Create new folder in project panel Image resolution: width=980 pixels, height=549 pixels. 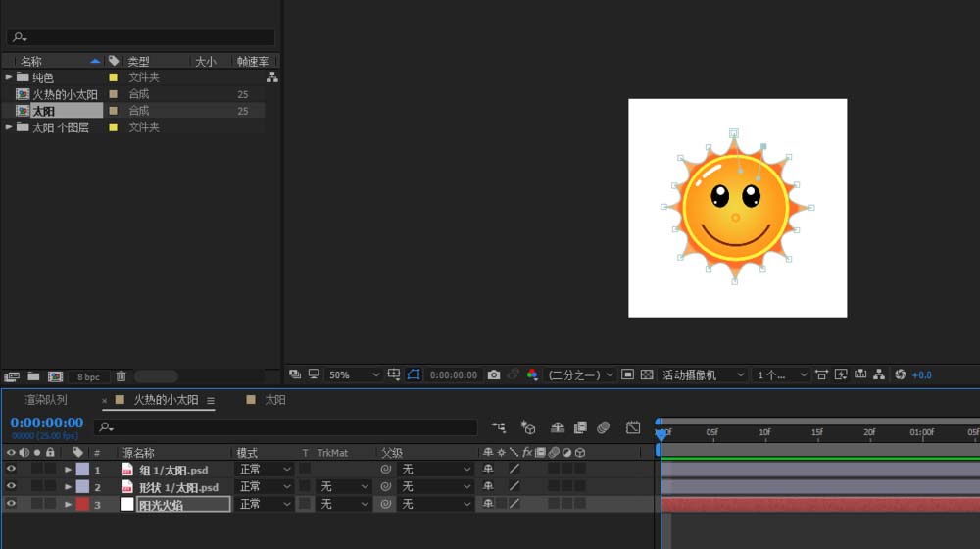click(33, 376)
